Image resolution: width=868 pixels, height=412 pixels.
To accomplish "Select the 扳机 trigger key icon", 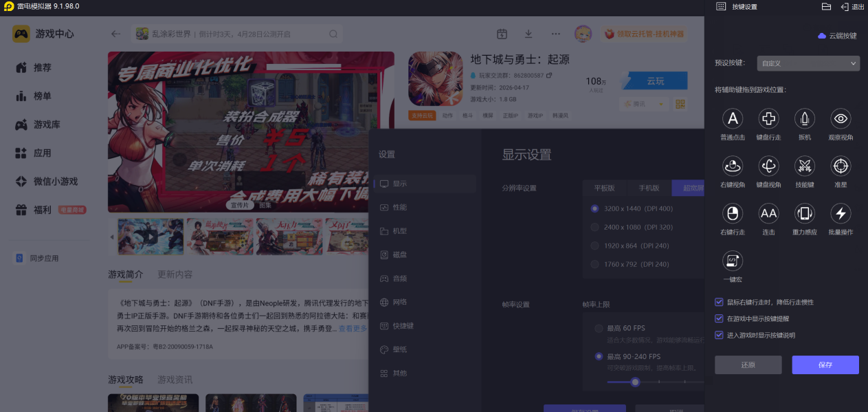I will 804,119.
